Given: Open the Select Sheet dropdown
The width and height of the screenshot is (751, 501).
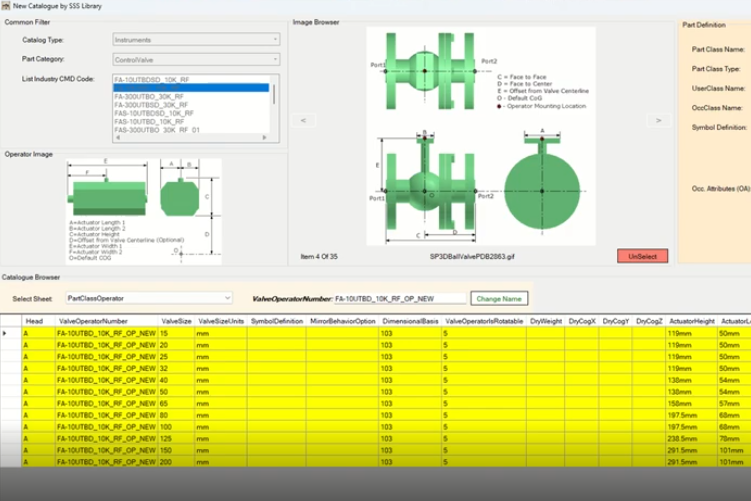Looking at the screenshot, I should tap(226, 298).
